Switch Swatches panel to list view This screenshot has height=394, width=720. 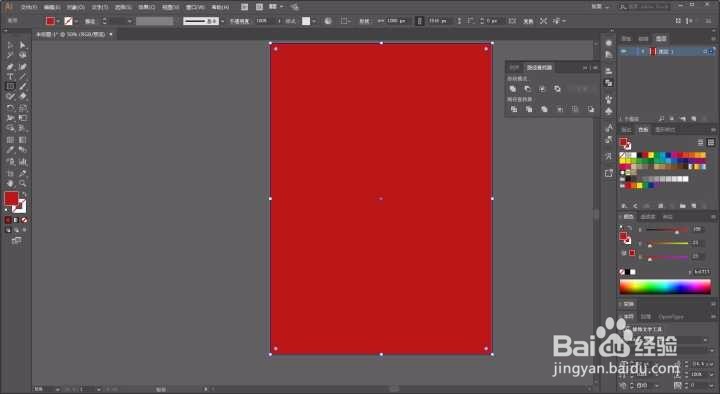pyautogui.click(x=700, y=142)
